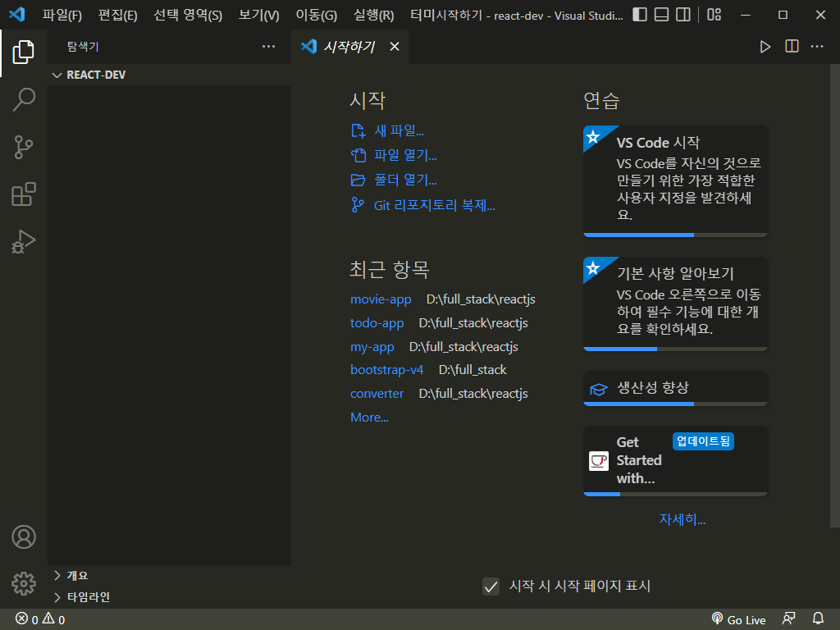
Task: Click the errors and warnings status indicator
Action: pos(40,619)
